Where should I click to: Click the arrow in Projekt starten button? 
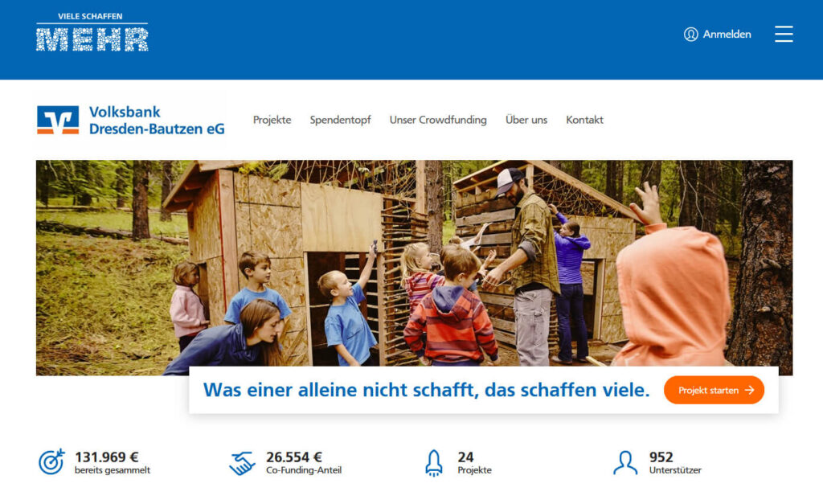750,390
